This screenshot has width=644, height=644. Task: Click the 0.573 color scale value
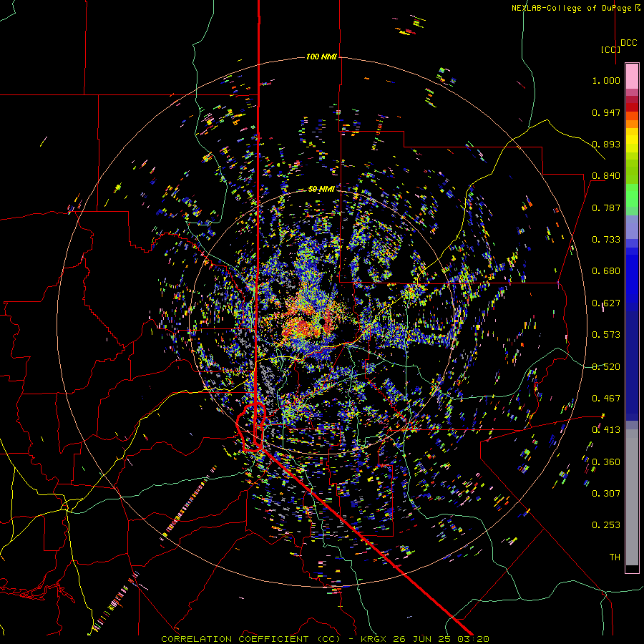[x=606, y=335]
